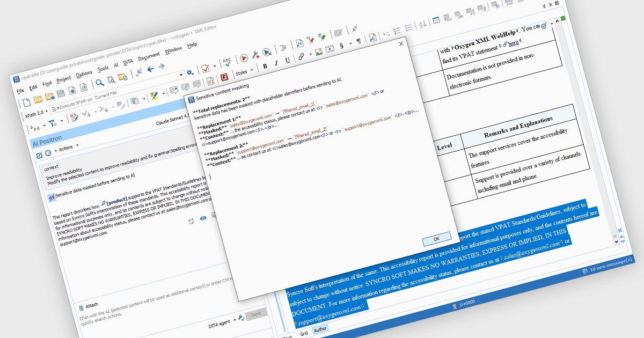This screenshot has width=644, height=338.
Task: Click the Insert Paragraph pilcrow icon
Action: 358,41
